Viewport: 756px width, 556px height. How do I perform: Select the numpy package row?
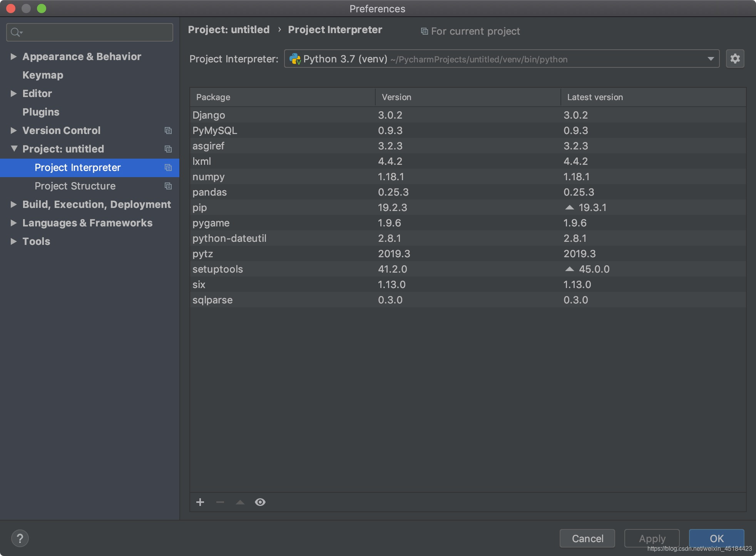(x=208, y=177)
